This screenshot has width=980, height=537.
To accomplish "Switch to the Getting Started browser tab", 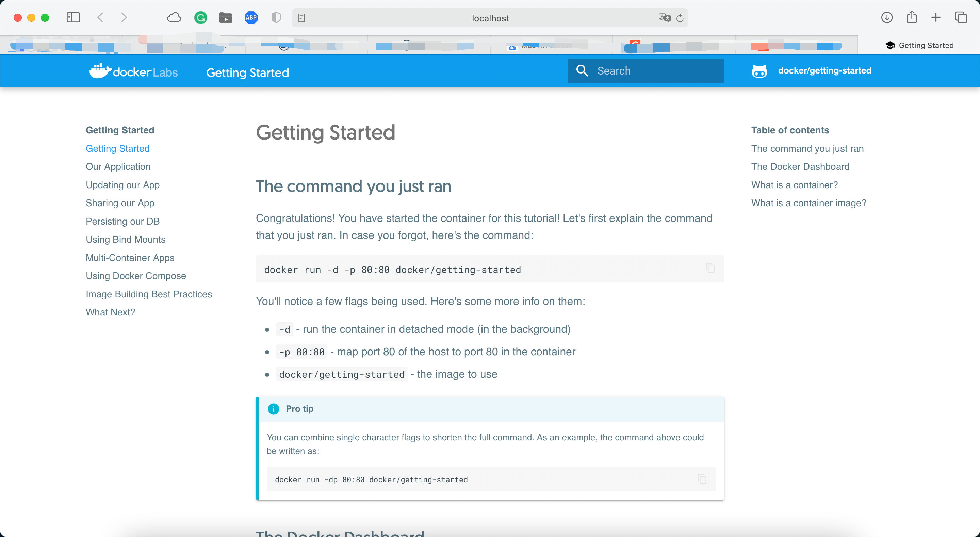I will click(x=919, y=45).
